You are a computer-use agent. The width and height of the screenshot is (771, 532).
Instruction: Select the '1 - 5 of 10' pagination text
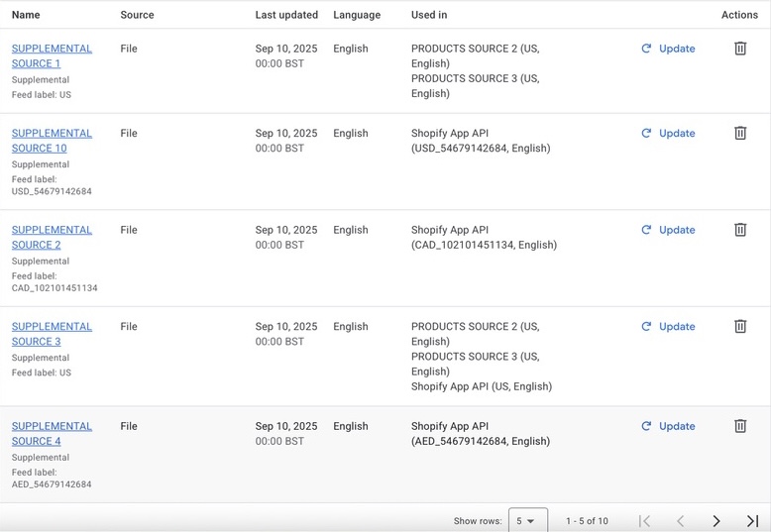pos(587,521)
